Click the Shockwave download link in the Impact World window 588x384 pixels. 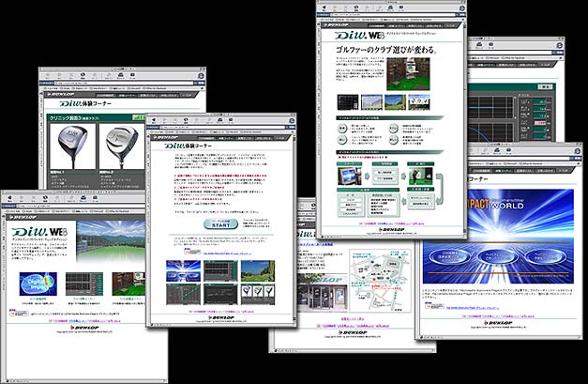click(473, 308)
